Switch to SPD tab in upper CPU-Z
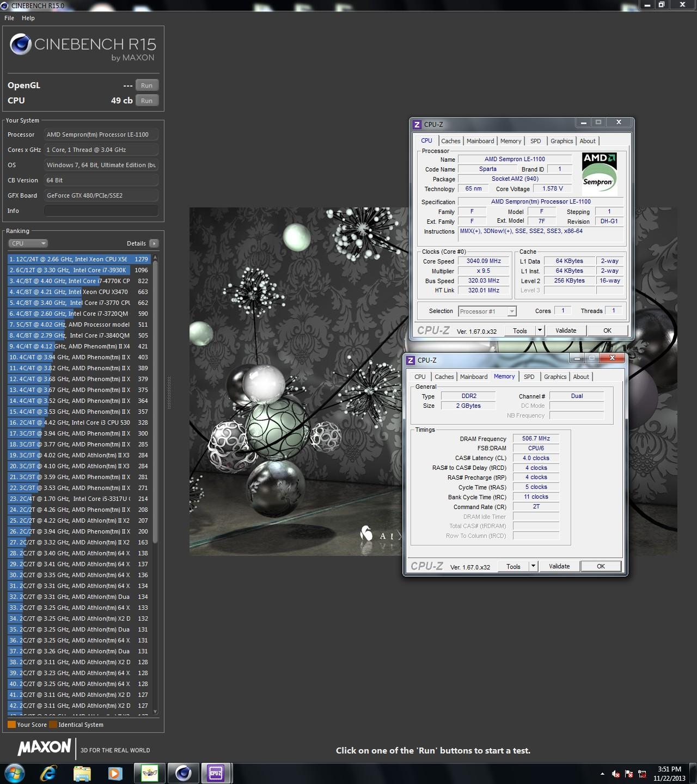The image size is (697, 784). click(x=536, y=141)
